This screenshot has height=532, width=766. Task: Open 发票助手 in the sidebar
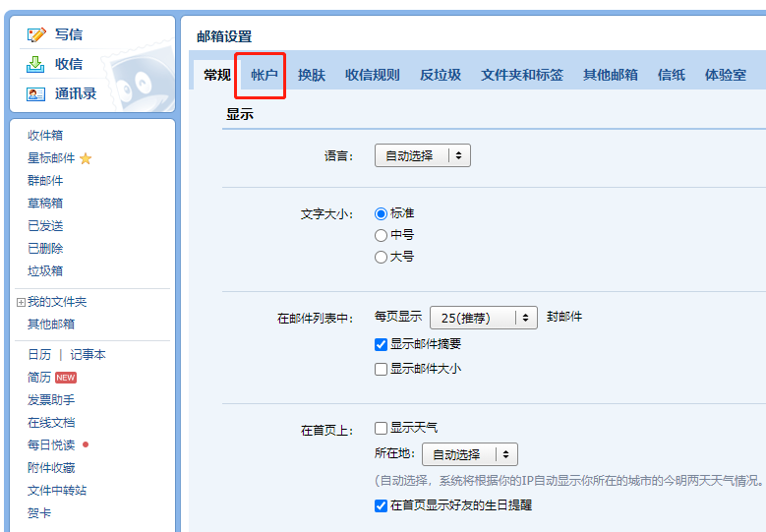coord(51,400)
